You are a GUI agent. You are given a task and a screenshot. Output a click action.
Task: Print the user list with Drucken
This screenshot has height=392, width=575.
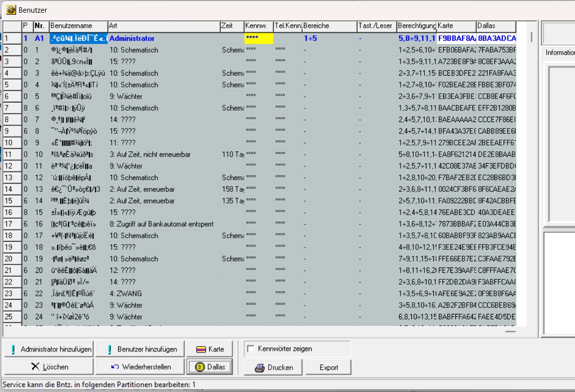274,367
